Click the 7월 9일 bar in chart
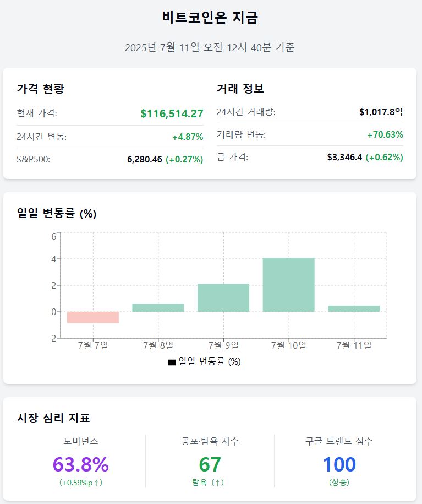The image size is (422, 504). tap(223, 297)
